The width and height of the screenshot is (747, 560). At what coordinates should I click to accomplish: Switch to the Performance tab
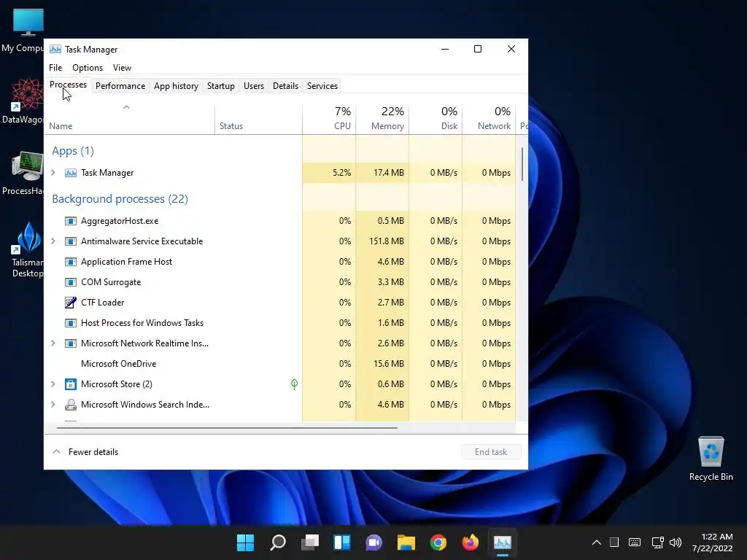click(x=120, y=86)
